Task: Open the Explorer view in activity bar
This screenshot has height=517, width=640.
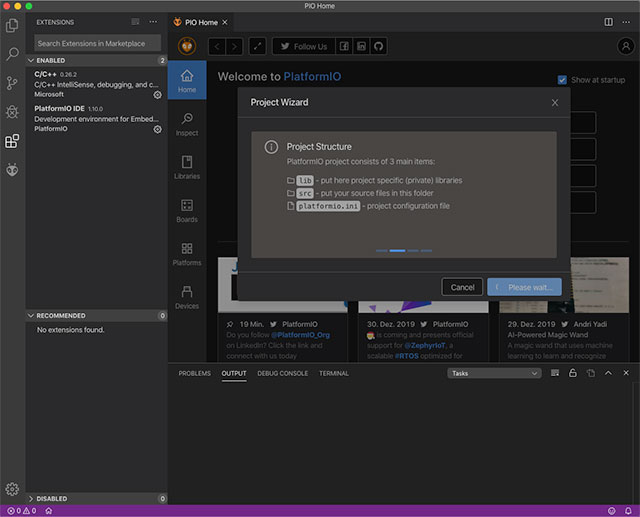Action: [x=12, y=24]
